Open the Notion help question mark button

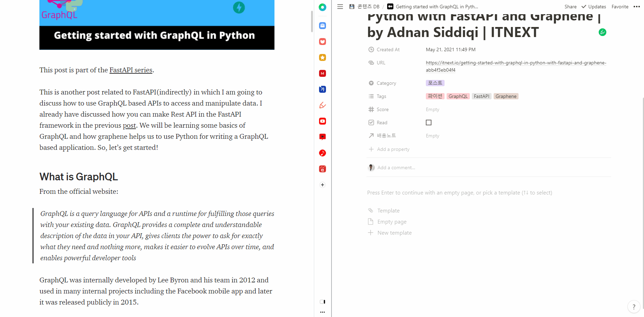click(634, 307)
